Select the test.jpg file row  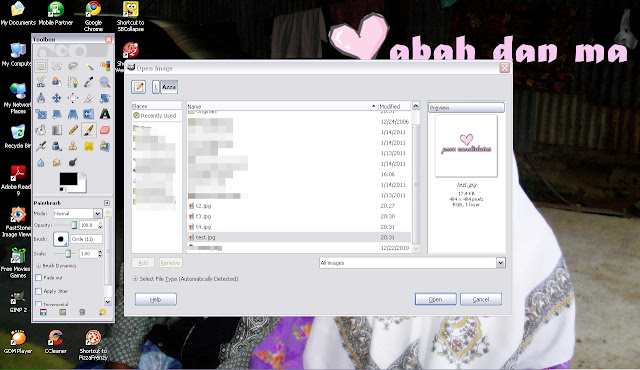299,237
